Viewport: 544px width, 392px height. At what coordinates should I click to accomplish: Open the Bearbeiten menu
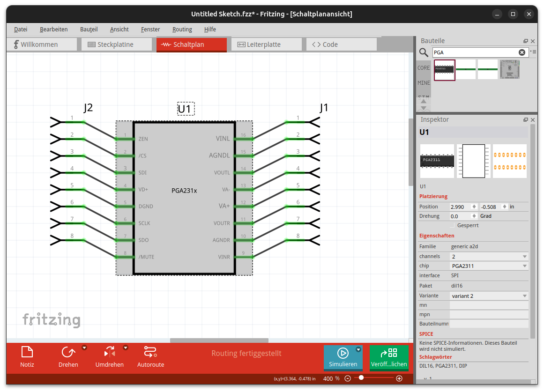tap(54, 30)
